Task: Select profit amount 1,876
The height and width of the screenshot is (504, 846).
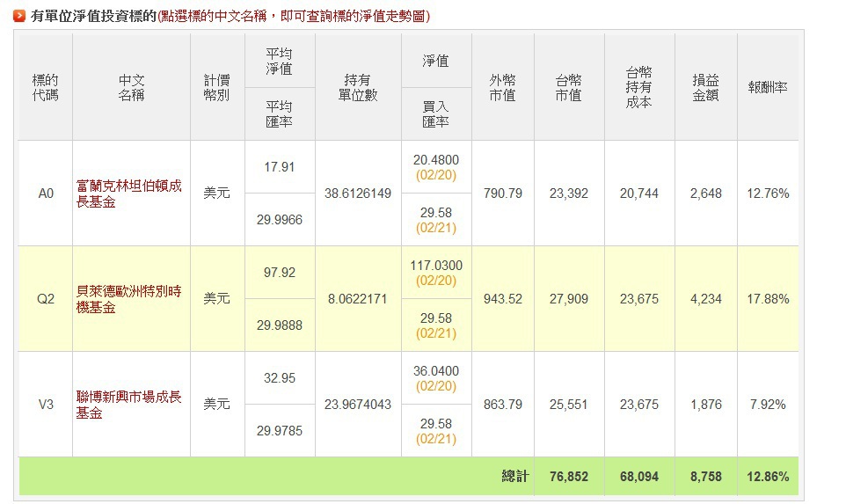Action: click(x=705, y=405)
